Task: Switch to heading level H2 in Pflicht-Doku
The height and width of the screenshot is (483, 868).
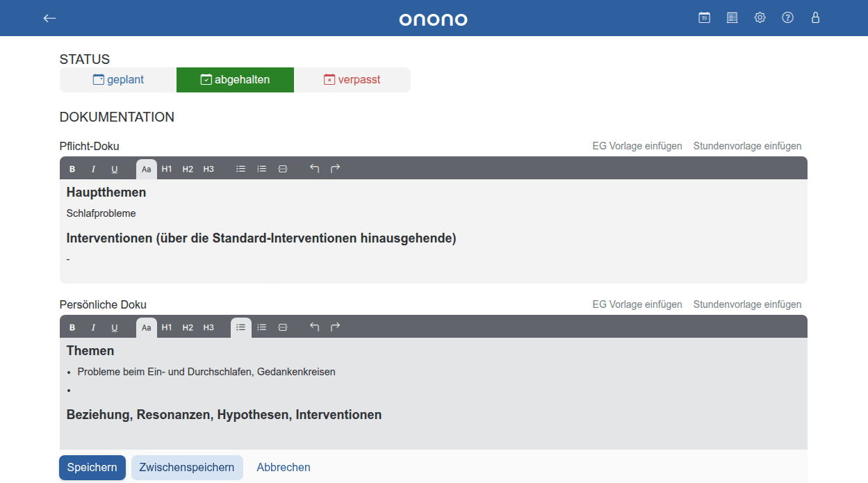Action: coord(188,168)
